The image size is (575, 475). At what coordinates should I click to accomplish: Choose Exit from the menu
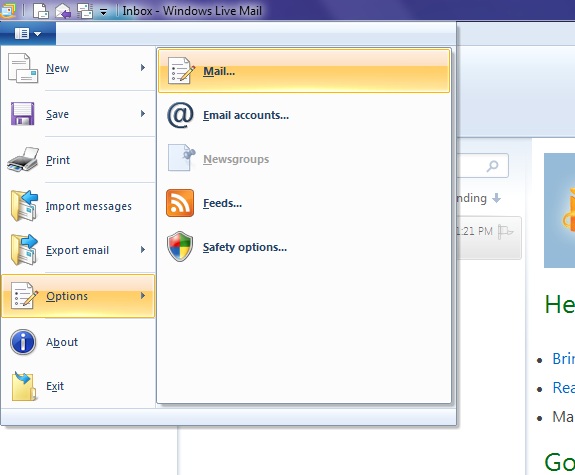click(78, 386)
